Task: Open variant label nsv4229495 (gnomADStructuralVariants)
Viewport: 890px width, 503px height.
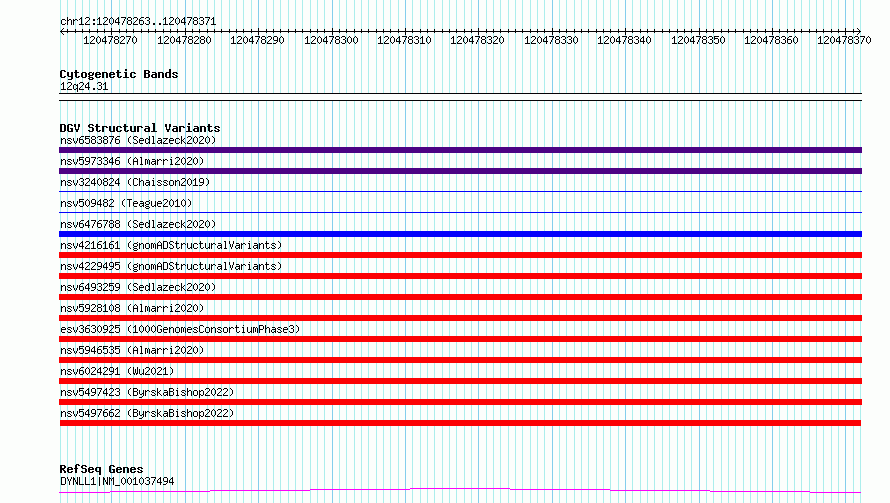Action: click(171, 266)
